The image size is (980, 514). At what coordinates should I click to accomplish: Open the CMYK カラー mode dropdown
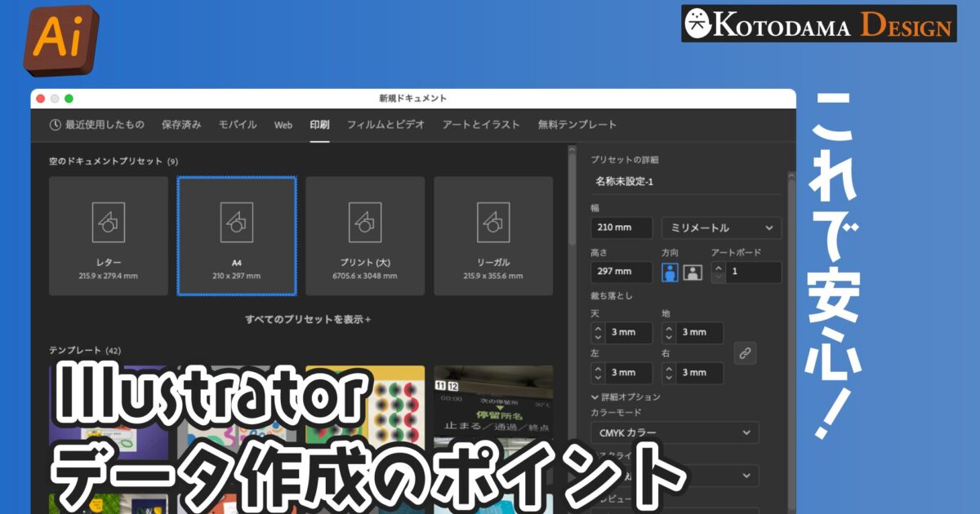point(674,432)
